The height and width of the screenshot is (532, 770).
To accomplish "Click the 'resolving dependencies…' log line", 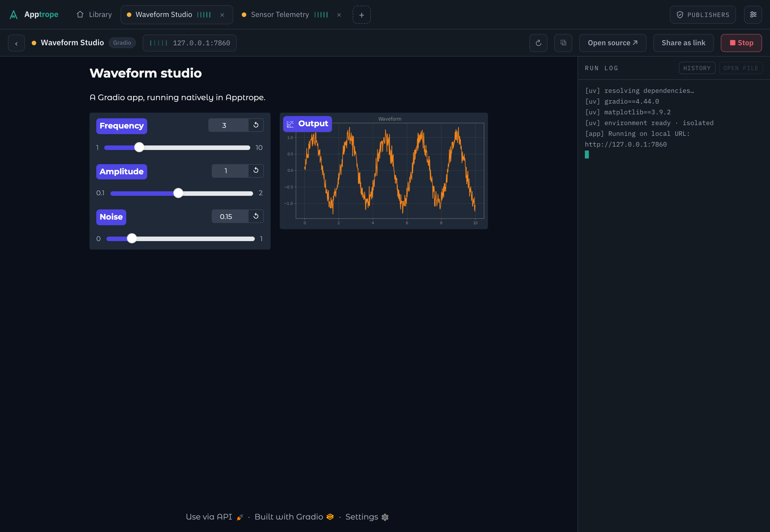I will (639, 91).
